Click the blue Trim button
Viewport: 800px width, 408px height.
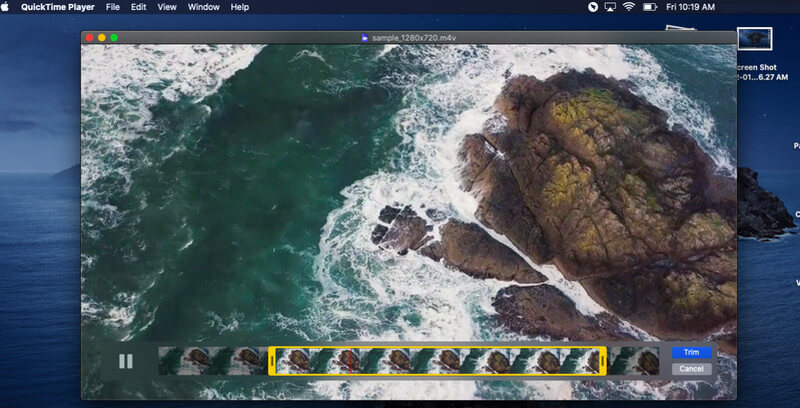pos(691,352)
